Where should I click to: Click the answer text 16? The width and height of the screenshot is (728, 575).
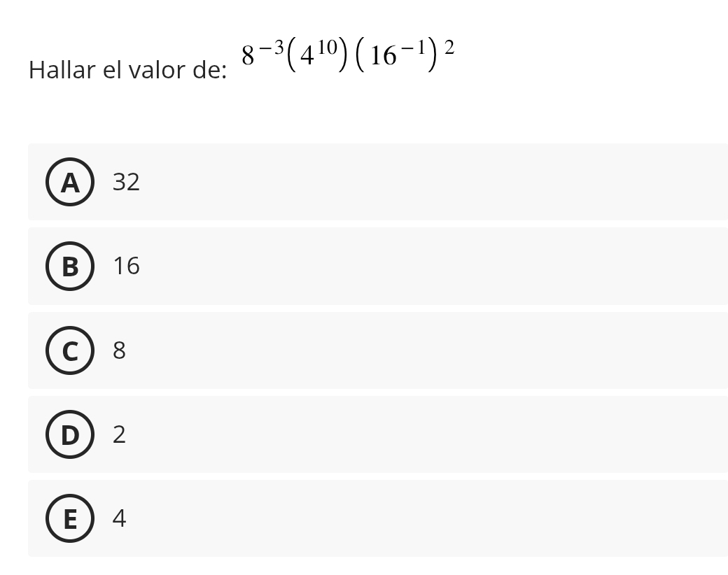point(127,267)
